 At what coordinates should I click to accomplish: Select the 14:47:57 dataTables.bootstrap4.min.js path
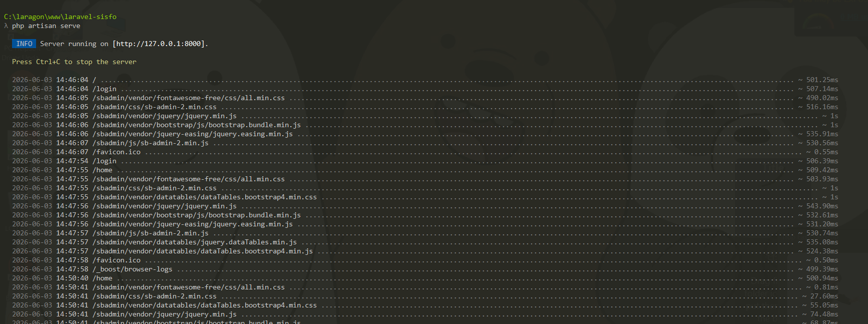coord(202,251)
